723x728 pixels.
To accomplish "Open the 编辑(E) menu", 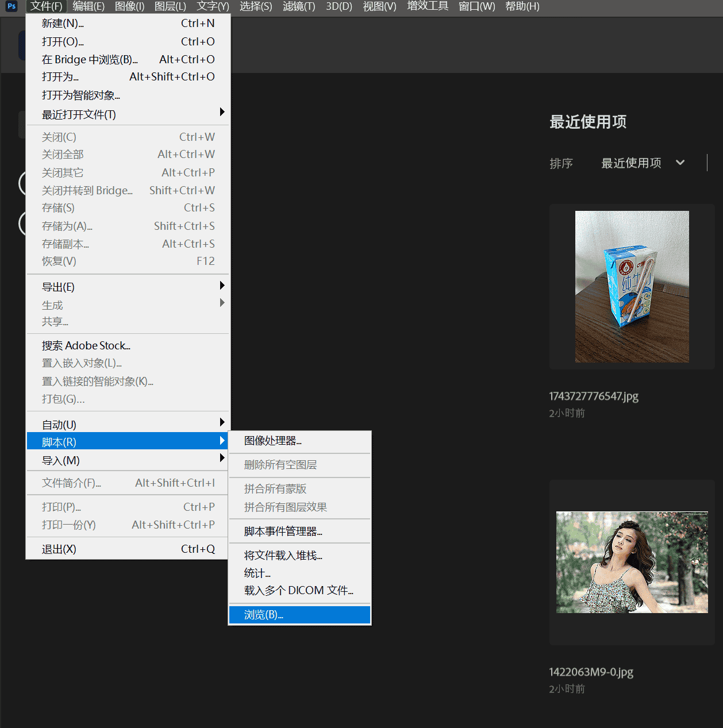I will (x=89, y=6).
